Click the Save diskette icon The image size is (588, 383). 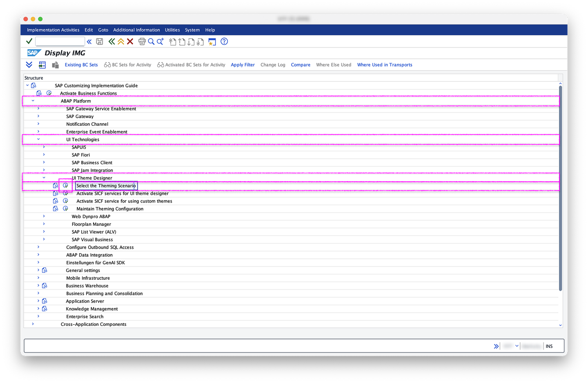click(100, 42)
